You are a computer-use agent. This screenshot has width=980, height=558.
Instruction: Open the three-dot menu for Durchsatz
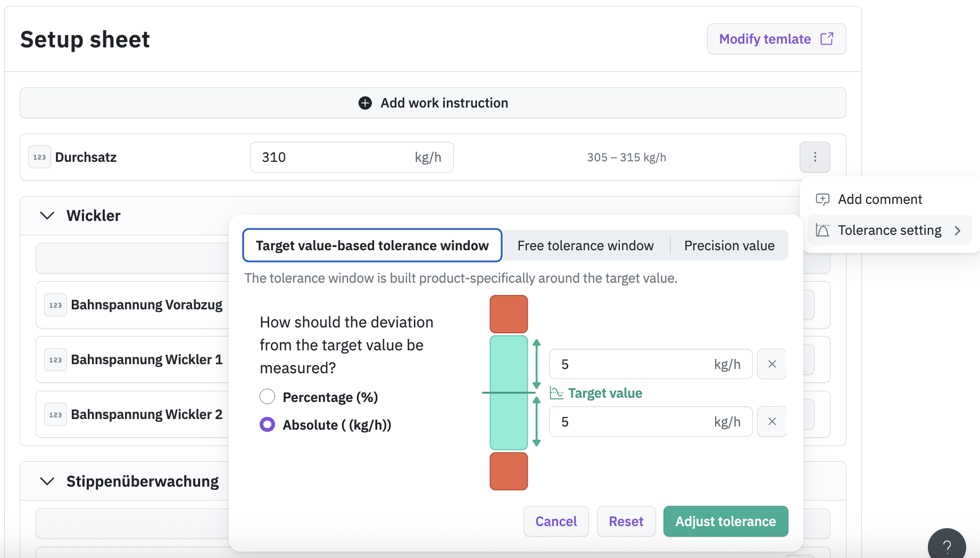pyautogui.click(x=815, y=157)
